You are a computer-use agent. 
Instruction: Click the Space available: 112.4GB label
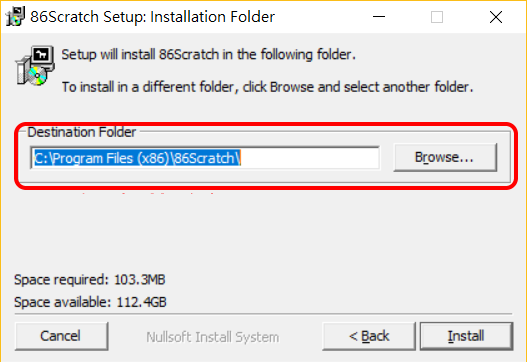90,302
